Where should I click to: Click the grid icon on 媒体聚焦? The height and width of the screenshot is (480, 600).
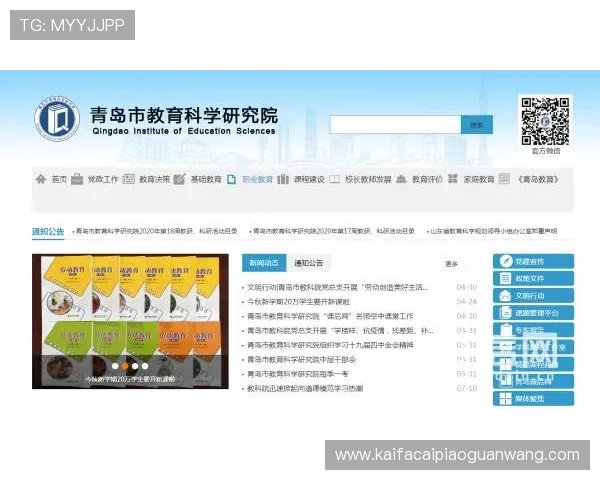[x=505, y=398]
